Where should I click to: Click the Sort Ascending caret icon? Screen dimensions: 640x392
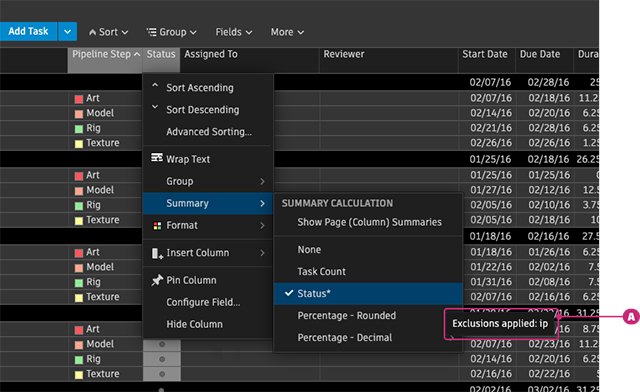155,85
